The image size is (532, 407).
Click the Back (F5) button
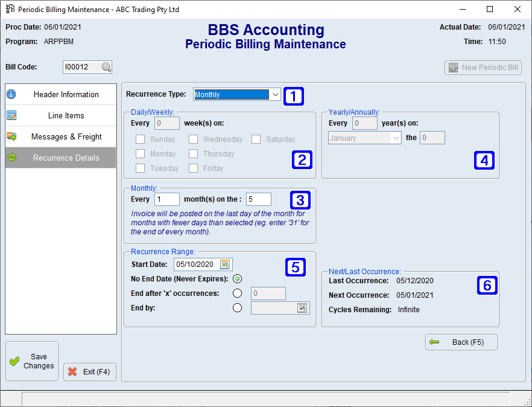click(461, 342)
